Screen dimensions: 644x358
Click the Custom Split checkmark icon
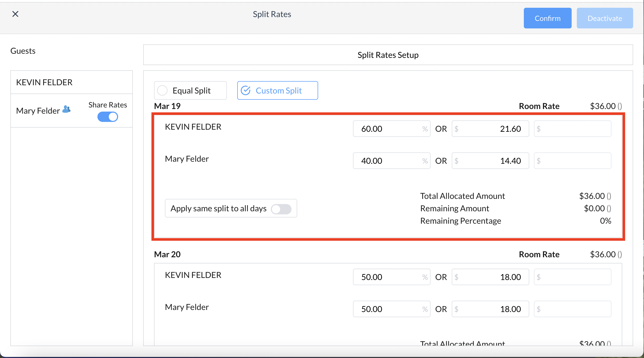pyautogui.click(x=246, y=90)
